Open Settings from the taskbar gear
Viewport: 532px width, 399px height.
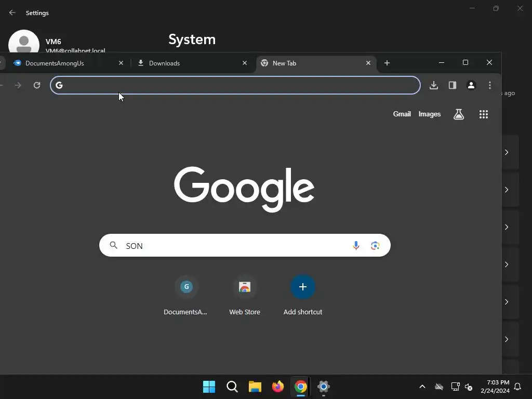pos(324,387)
